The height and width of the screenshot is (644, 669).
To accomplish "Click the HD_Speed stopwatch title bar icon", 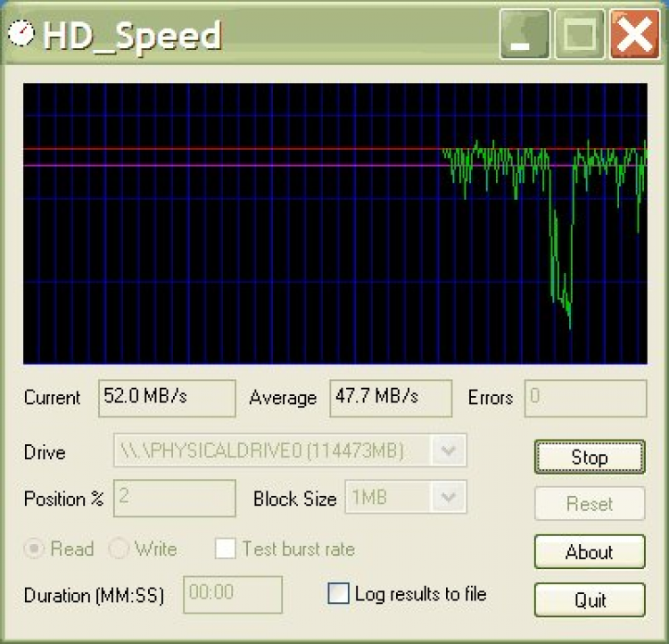I will click(x=21, y=33).
